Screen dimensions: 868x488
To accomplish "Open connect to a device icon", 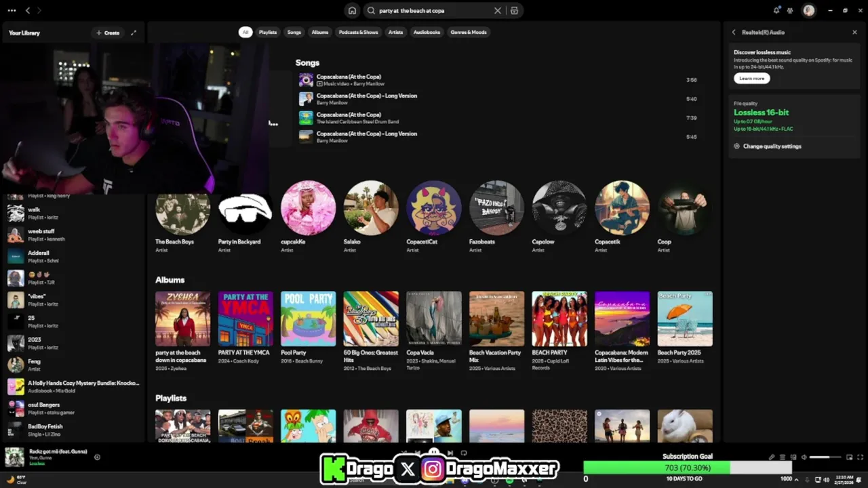I will point(793,457).
